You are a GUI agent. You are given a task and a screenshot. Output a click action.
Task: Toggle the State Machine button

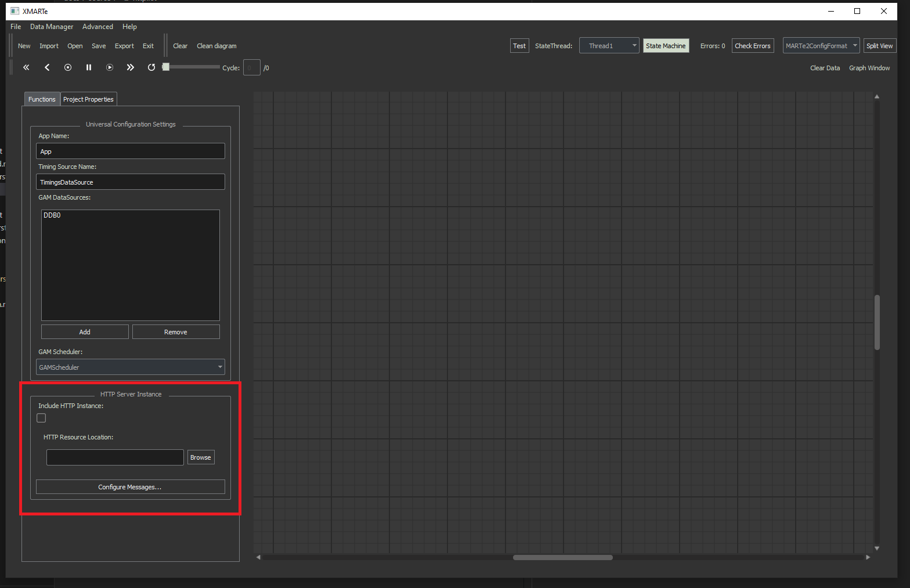pyautogui.click(x=665, y=46)
